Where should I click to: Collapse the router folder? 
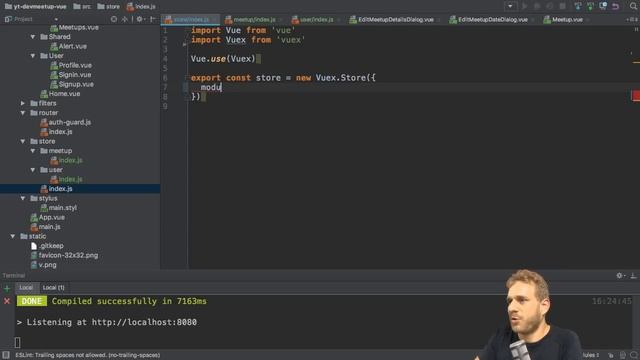(x=23, y=113)
